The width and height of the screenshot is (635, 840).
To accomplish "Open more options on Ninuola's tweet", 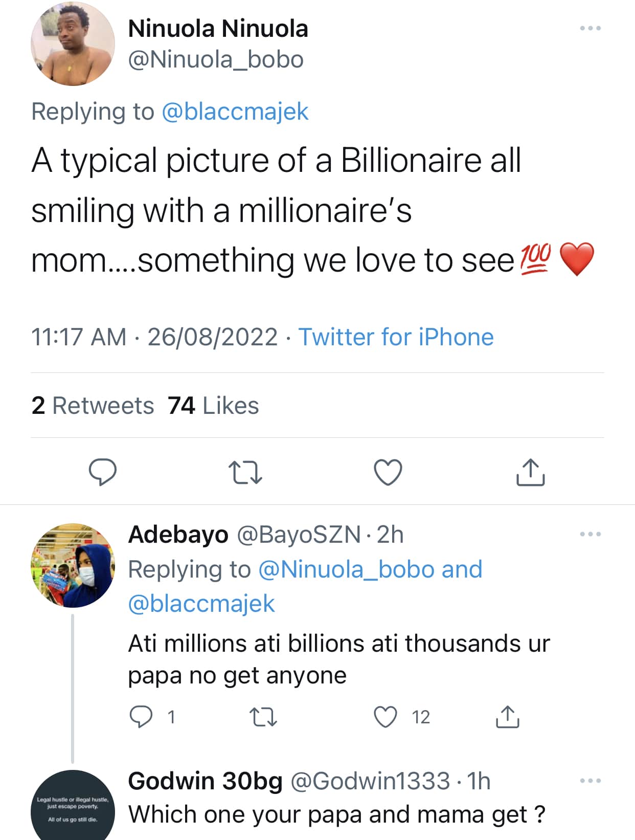I will click(591, 28).
